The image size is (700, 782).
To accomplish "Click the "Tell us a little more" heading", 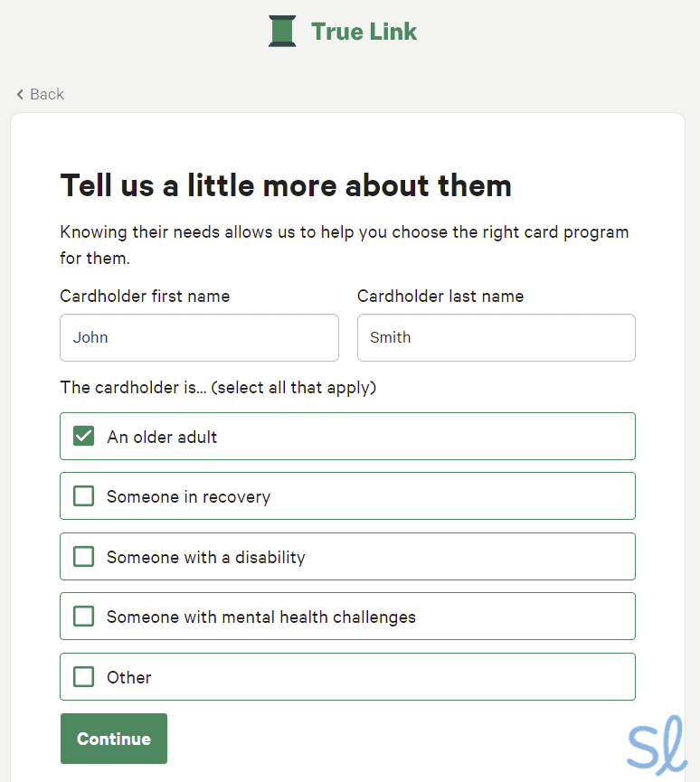I will pos(286,186).
